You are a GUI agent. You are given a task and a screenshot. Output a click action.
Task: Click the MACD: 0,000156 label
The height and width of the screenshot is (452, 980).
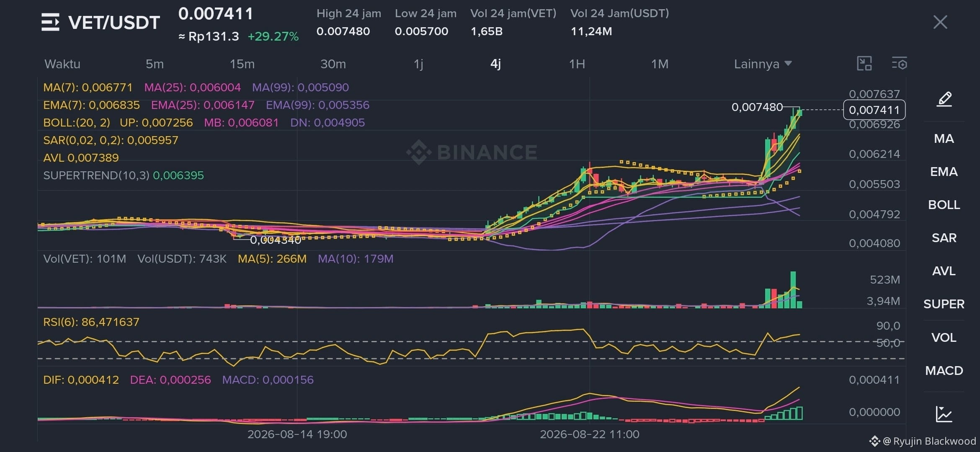pyautogui.click(x=268, y=380)
